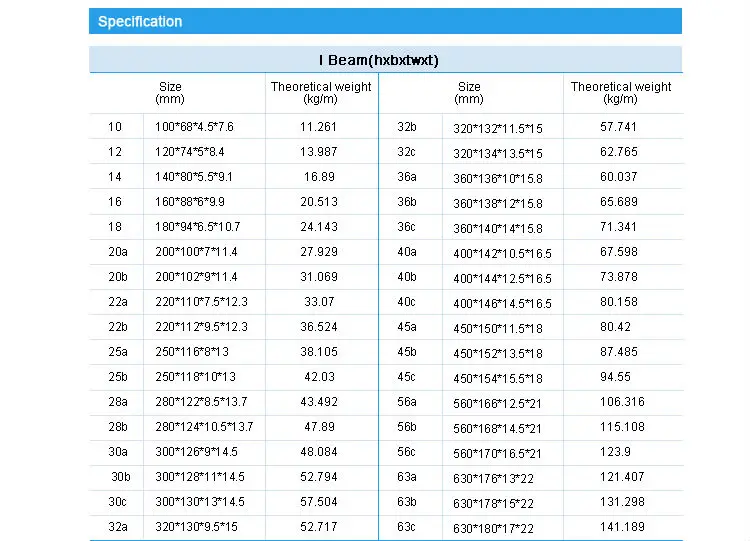Select the 20a model cell
The height and width of the screenshot is (541, 750).
pos(118,252)
